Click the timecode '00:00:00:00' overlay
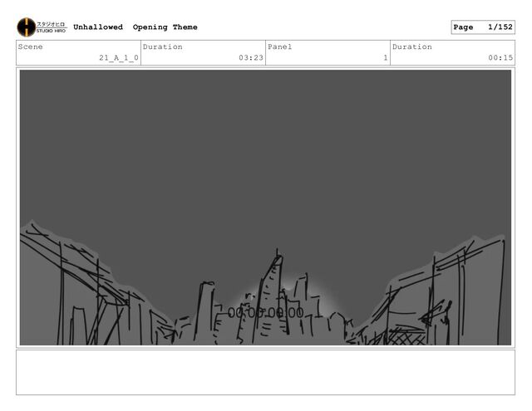532x411 pixels. click(266, 313)
